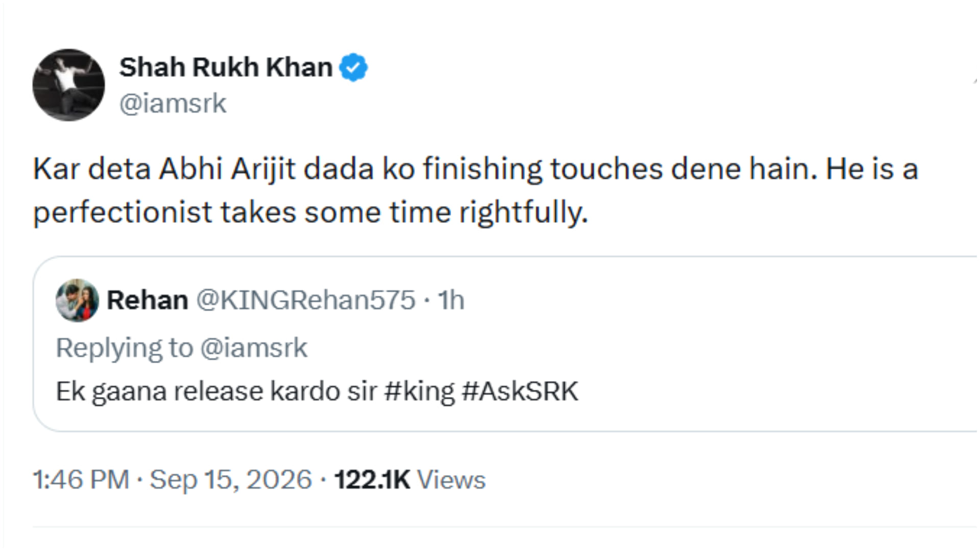The image size is (980, 551).
Task: Click the Views label
Action: pos(451,480)
